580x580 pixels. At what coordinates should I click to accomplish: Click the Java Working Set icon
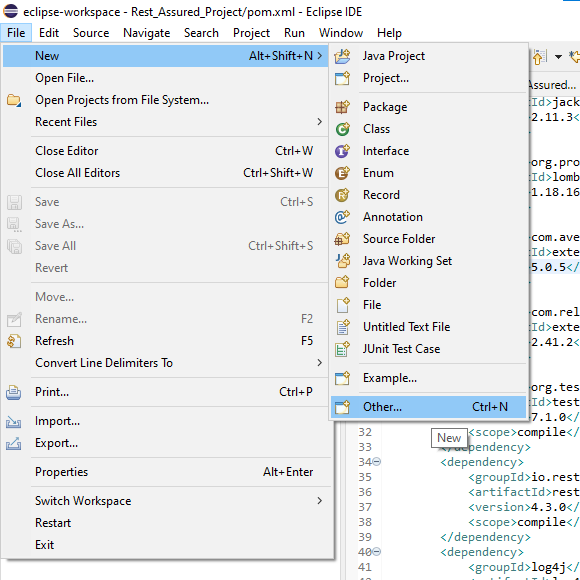342,261
